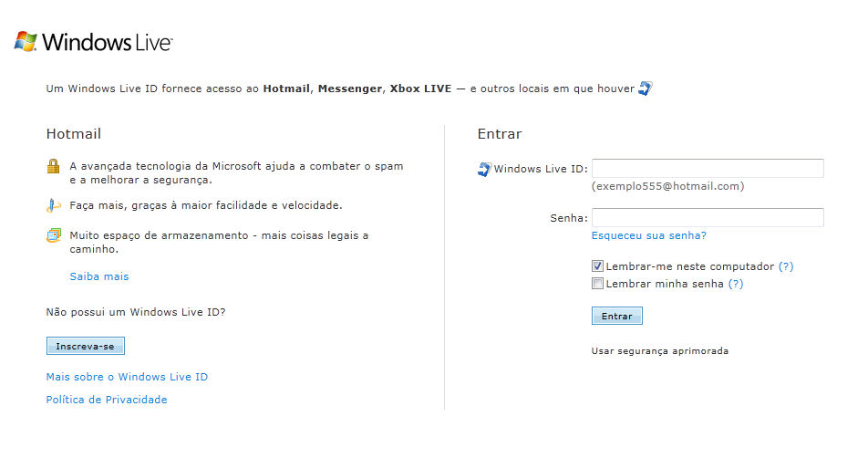Image resolution: width=868 pixels, height=458 pixels.
Task: Click the '(exemplo555@hotmail.com)' hint text
Action: (667, 186)
